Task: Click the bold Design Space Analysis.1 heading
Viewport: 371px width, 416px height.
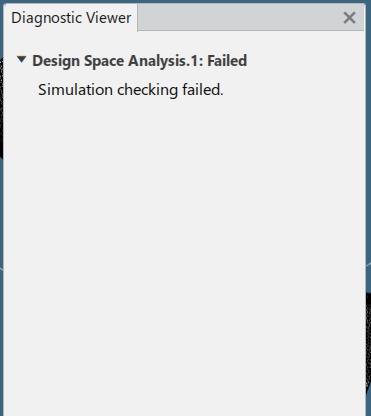Action: pos(139,61)
